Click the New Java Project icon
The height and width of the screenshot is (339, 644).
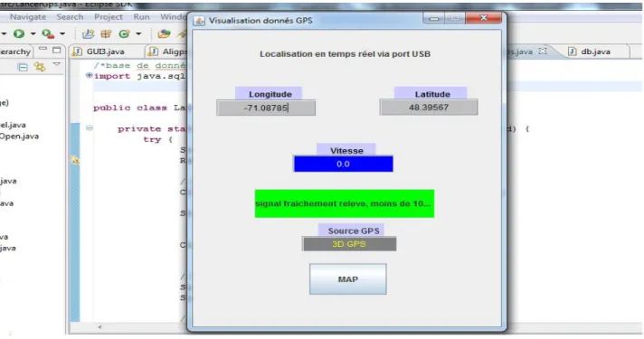88,33
